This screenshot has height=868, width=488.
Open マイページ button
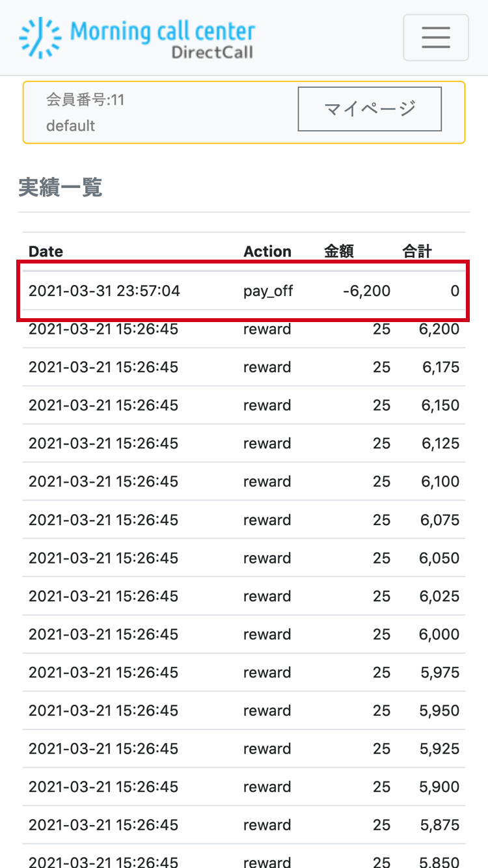370,109
